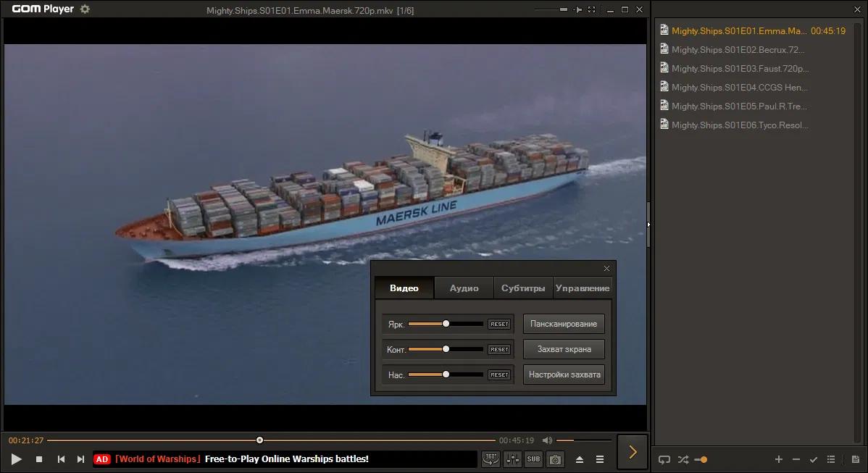This screenshot has height=473, width=868.
Task: Open a file with the eject icon
Action: point(580,460)
